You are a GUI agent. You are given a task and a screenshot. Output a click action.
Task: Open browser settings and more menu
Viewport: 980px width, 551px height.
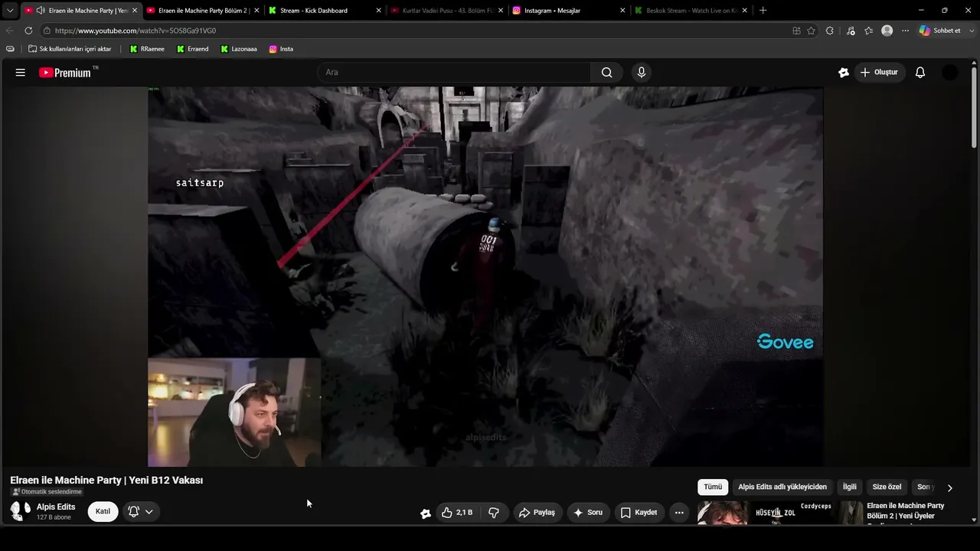pyautogui.click(x=905, y=31)
